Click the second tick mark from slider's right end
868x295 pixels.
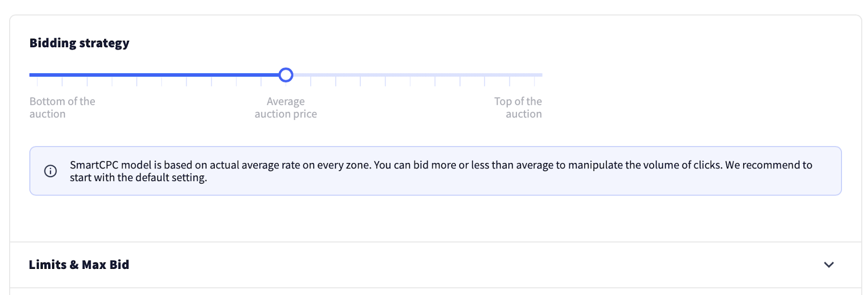pos(509,81)
